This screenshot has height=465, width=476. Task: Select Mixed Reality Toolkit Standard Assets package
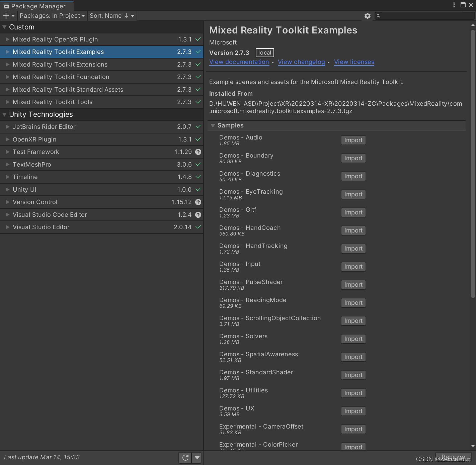(x=102, y=90)
